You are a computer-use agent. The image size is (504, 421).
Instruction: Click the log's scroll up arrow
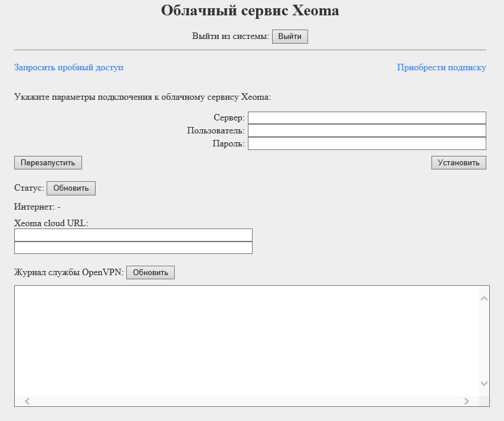coord(484,299)
